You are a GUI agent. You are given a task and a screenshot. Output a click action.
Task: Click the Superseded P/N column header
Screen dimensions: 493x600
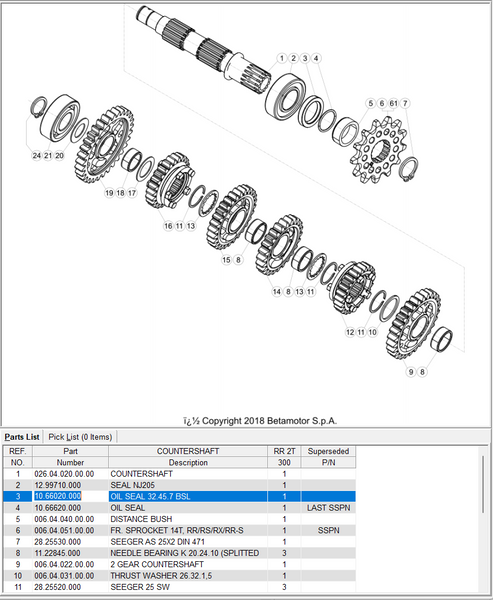coord(328,457)
